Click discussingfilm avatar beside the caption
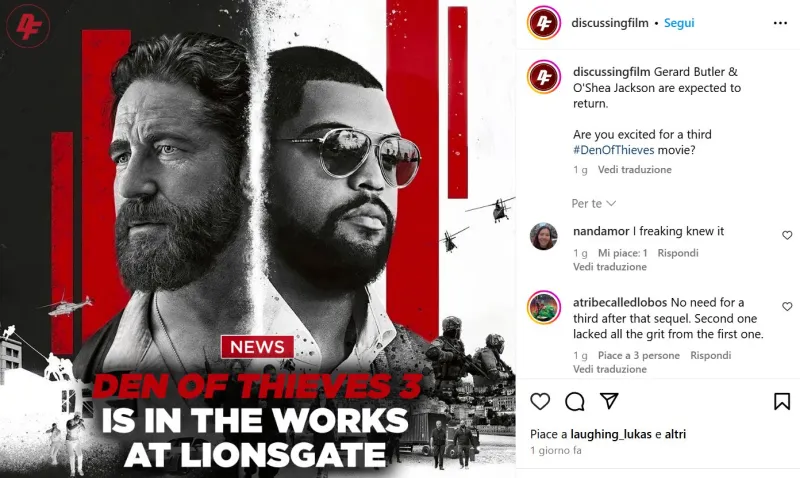The image size is (800, 478). click(x=544, y=77)
